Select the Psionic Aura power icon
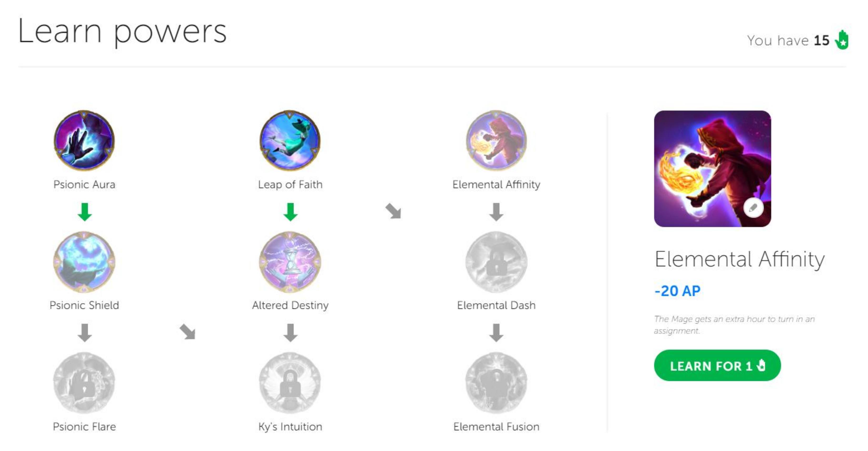 (84, 141)
